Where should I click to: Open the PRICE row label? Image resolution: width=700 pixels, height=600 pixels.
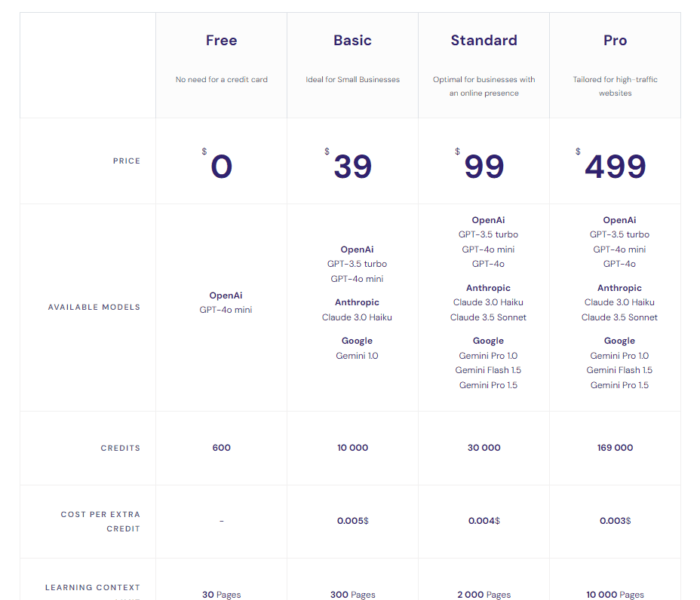click(x=127, y=161)
